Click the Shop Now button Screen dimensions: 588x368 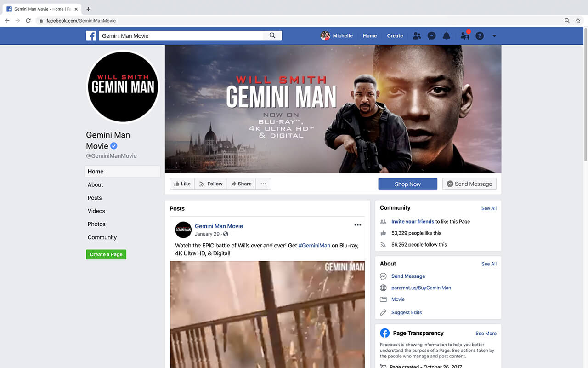pyautogui.click(x=407, y=184)
